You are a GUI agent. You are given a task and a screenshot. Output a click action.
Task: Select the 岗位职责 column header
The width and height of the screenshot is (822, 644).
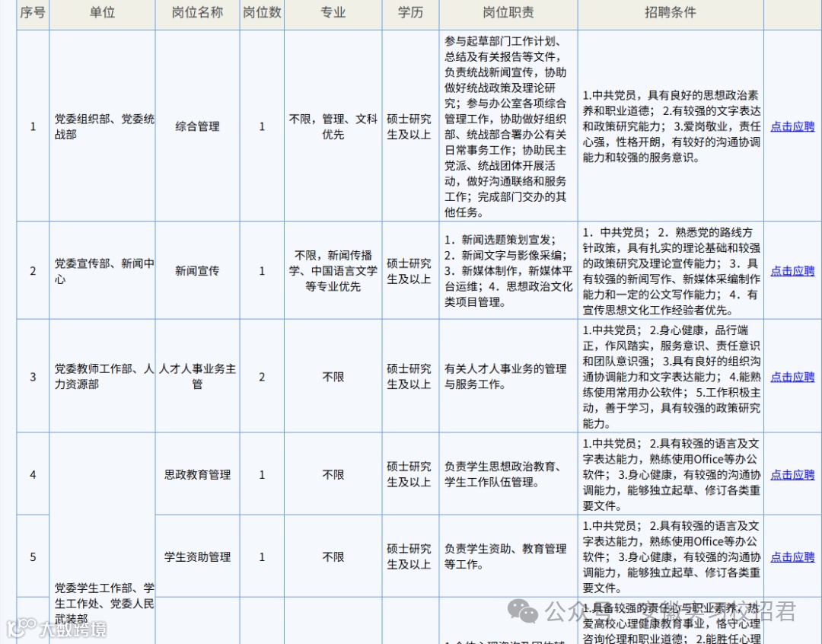click(x=508, y=13)
